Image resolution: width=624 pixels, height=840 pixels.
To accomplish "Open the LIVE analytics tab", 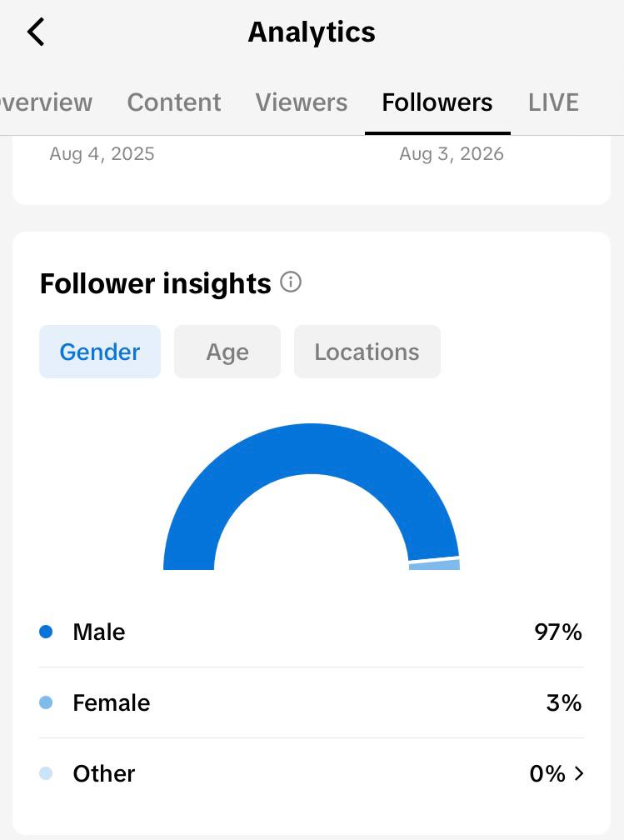I will (x=553, y=102).
